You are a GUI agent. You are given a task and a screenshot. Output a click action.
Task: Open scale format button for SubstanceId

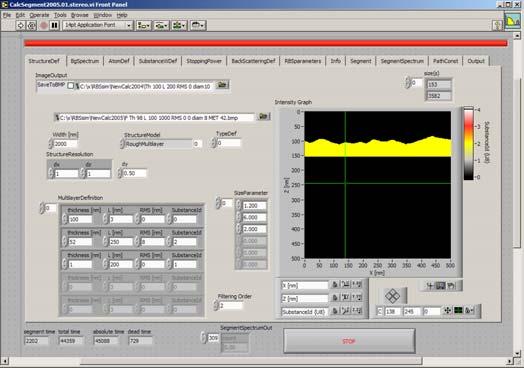pos(357,311)
